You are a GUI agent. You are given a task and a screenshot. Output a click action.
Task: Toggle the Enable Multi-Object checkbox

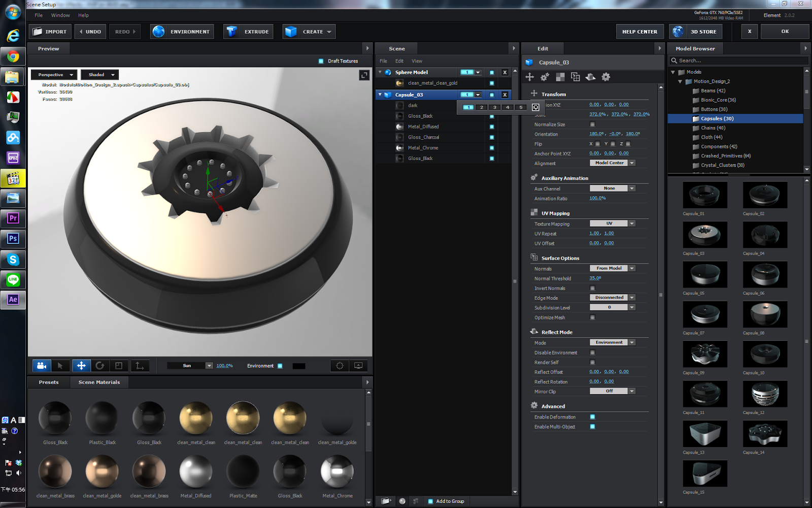click(592, 427)
